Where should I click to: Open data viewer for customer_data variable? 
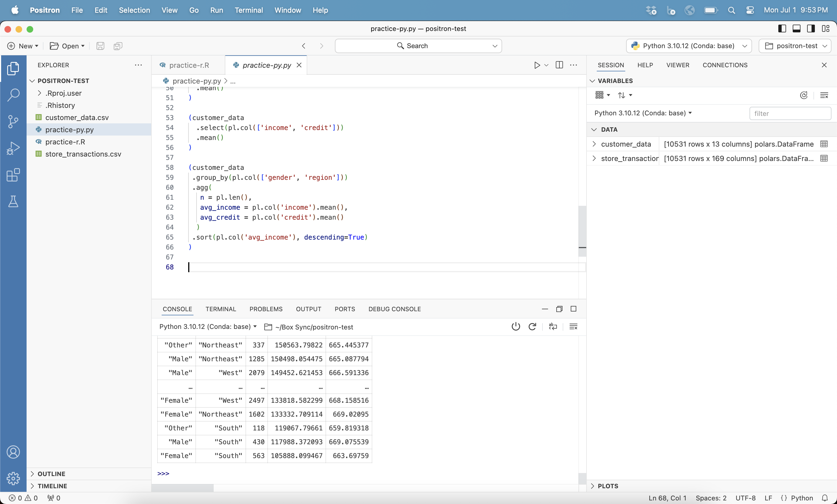[824, 144]
